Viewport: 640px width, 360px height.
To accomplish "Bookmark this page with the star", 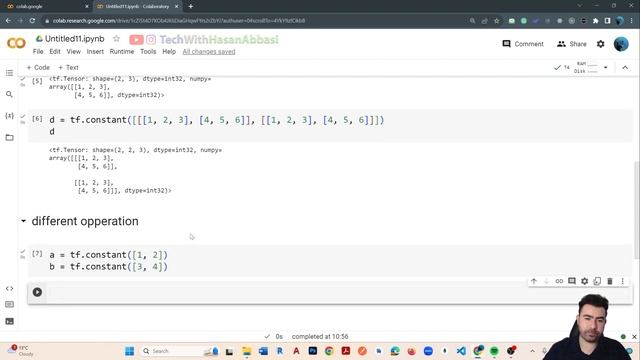I will coord(496,20).
